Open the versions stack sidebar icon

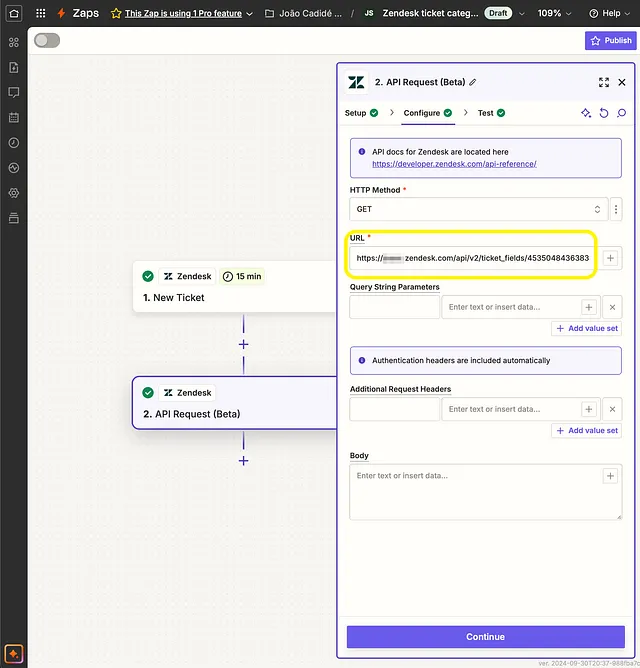point(14,218)
